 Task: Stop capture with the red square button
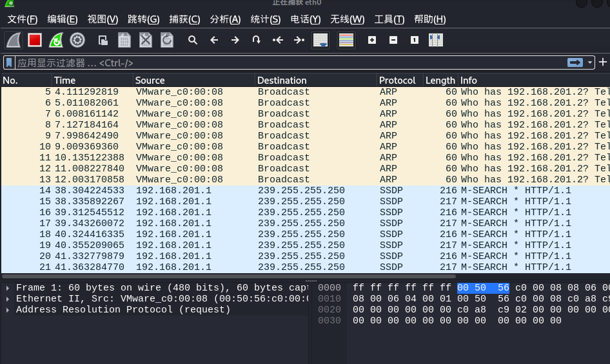35,40
